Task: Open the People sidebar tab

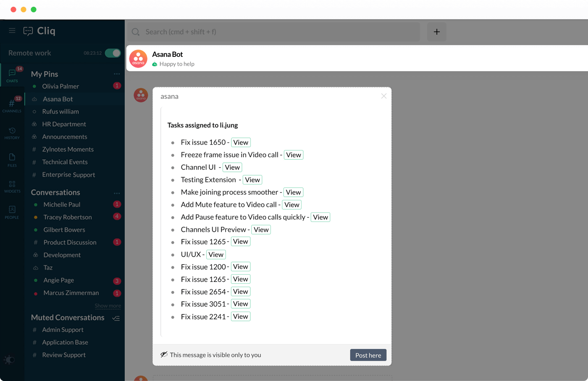Action: pos(12,212)
